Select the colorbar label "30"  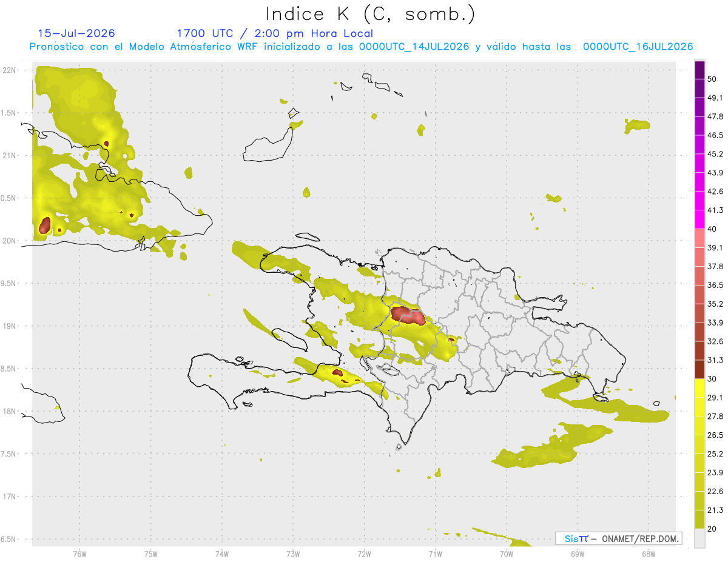coord(713,378)
